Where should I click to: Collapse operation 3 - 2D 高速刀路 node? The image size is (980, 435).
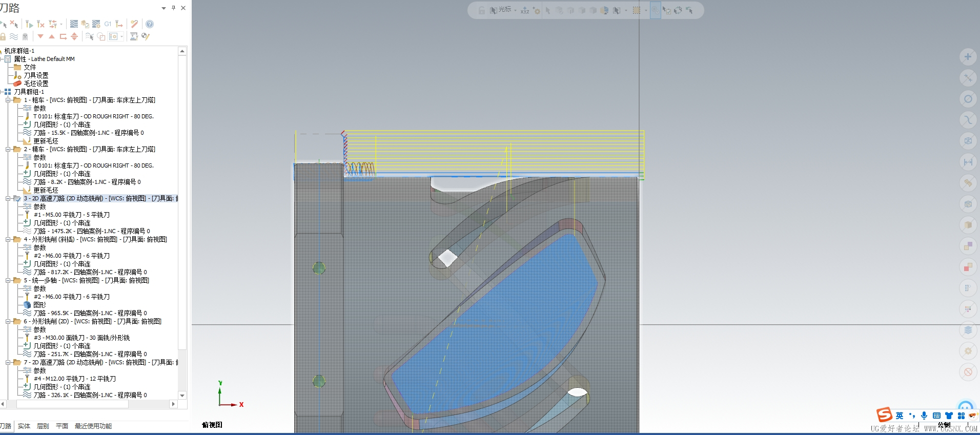point(8,198)
